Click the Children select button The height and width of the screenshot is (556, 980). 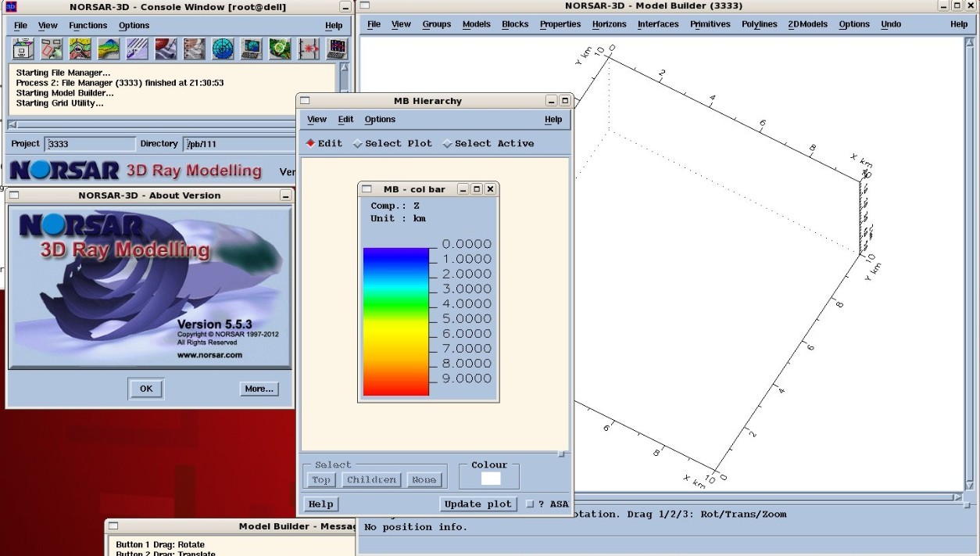[x=373, y=479]
